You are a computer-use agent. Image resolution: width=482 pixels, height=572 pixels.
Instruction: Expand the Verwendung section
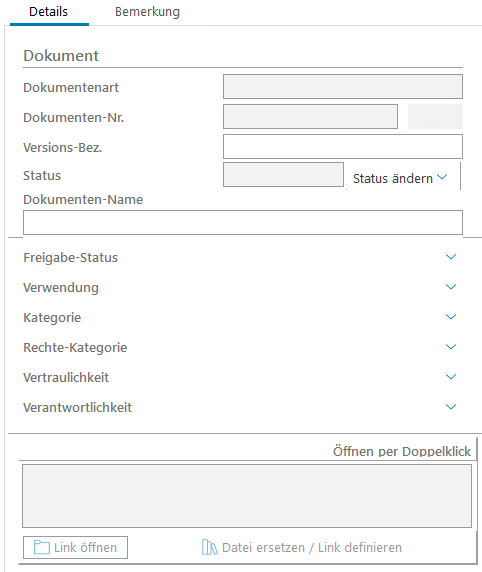pyautogui.click(x=451, y=287)
